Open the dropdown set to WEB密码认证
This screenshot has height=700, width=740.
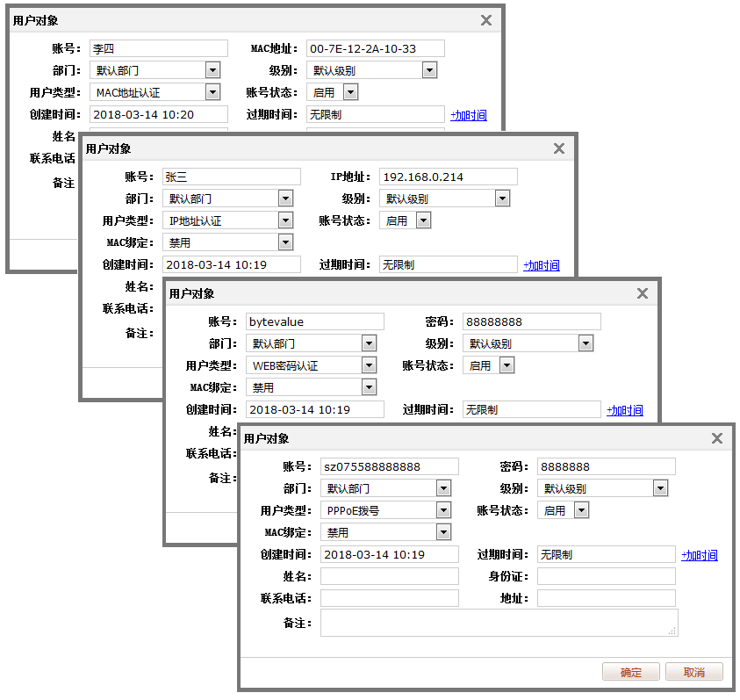pos(369,365)
